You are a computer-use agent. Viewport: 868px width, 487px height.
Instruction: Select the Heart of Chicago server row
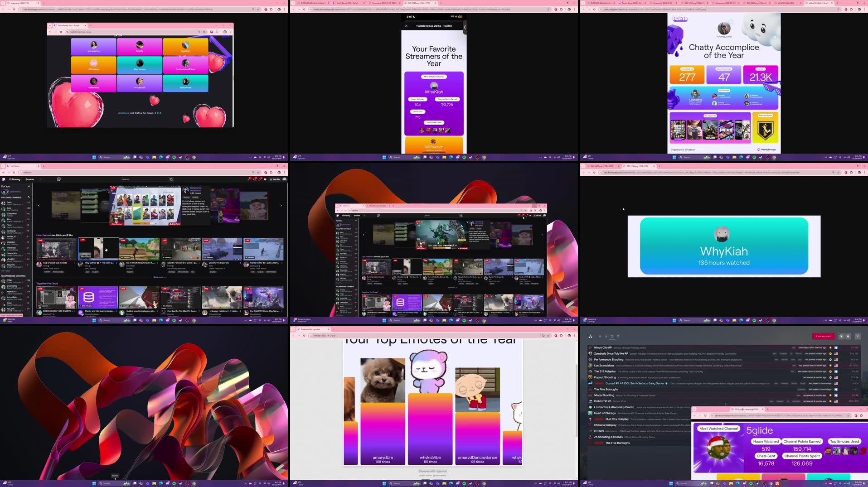click(x=639, y=413)
